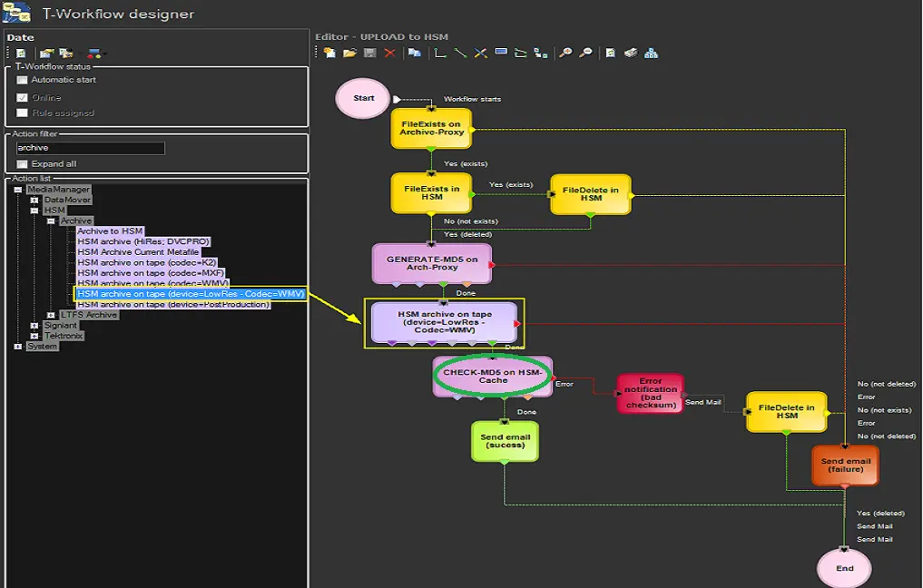Select the straight line connector tool
Image resolution: width=923 pixels, height=588 pixels.
point(460,53)
